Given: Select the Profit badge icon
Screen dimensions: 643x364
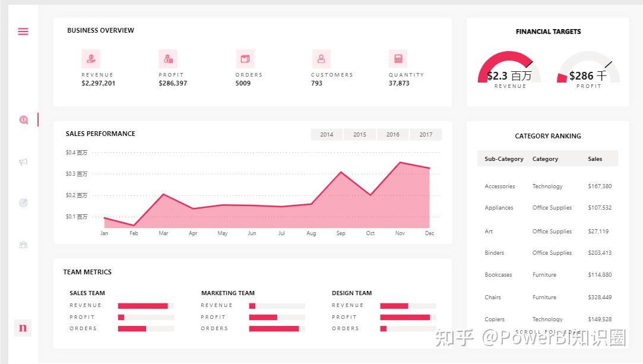Looking at the screenshot, I should (x=167, y=58).
